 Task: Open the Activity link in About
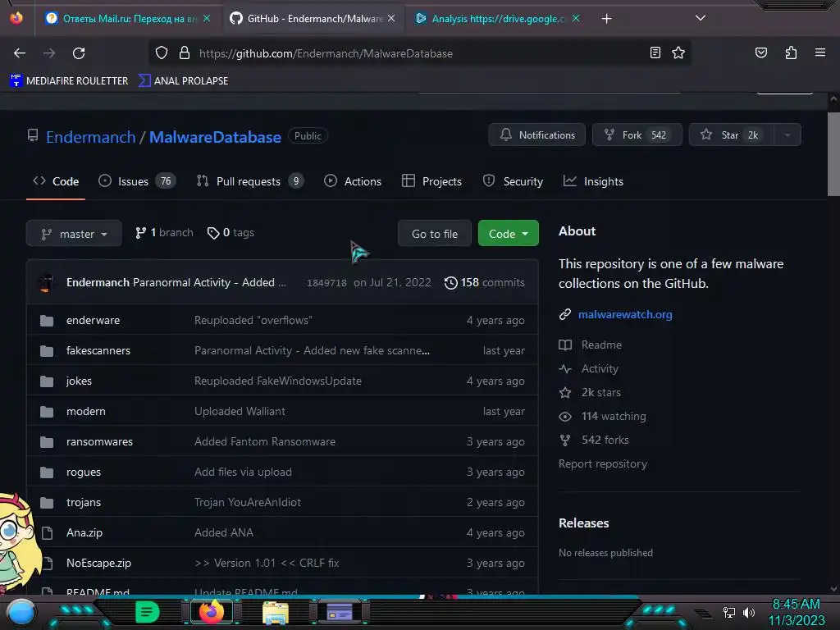[x=589, y=368]
